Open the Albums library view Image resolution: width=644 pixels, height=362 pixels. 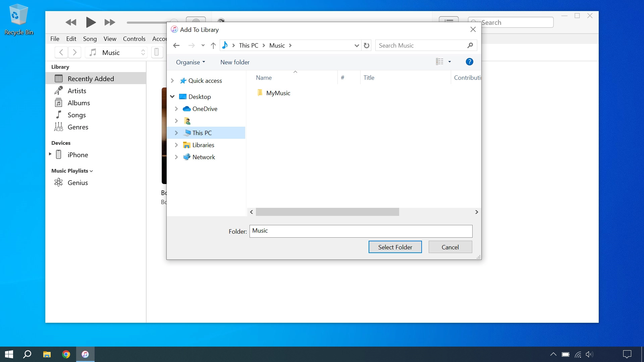click(x=79, y=103)
